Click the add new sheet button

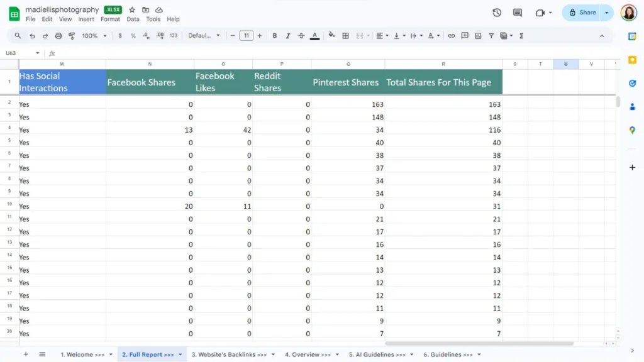26,354
